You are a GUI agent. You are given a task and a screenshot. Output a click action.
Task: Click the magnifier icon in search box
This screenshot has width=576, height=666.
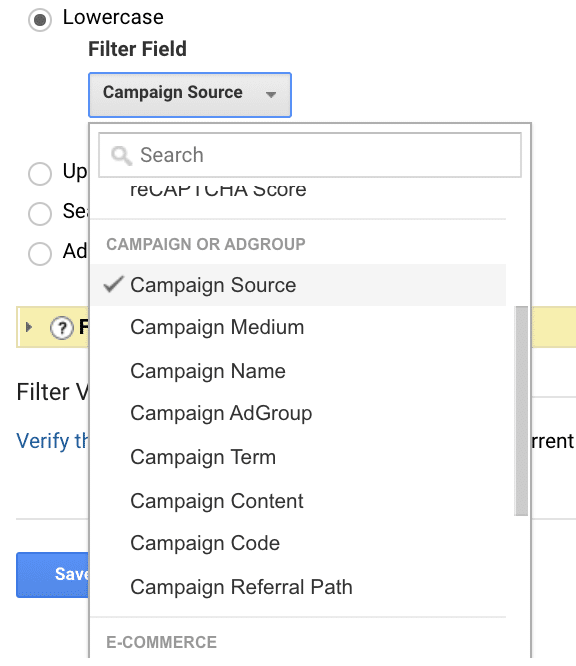click(x=121, y=155)
